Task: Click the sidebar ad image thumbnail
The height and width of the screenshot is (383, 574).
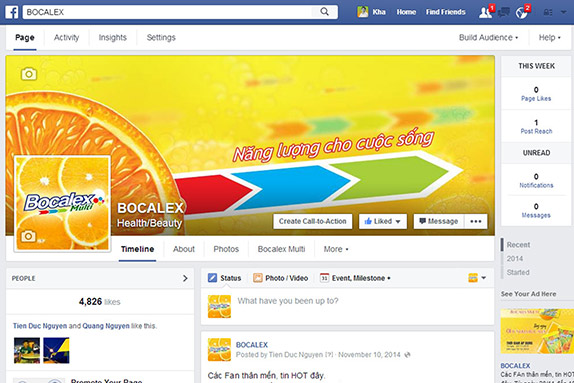Action: point(537,331)
